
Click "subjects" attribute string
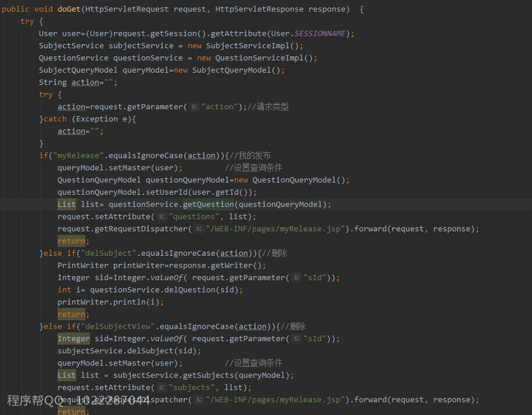click(191, 388)
